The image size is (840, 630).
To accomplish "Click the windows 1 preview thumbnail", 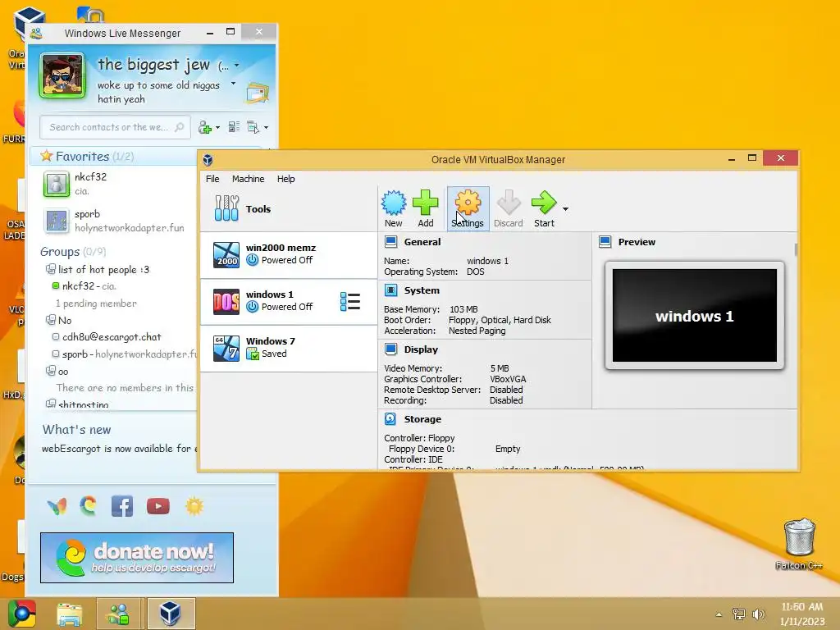I will pyautogui.click(x=695, y=316).
